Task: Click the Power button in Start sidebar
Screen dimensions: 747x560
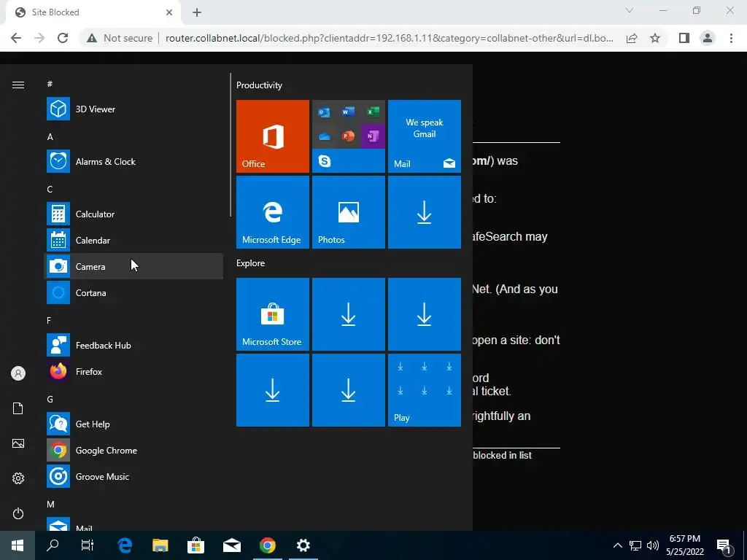Action: tap(18, 513)
